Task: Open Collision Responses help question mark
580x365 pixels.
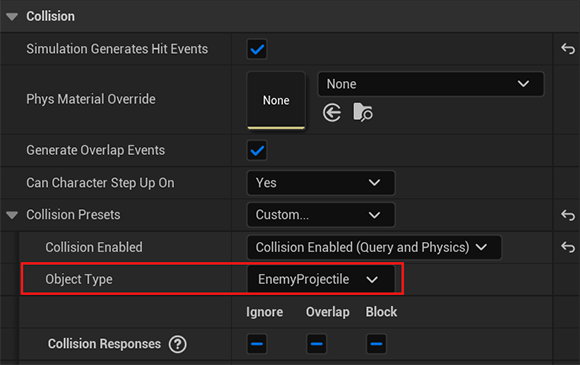Action: (x=178, y=344)
